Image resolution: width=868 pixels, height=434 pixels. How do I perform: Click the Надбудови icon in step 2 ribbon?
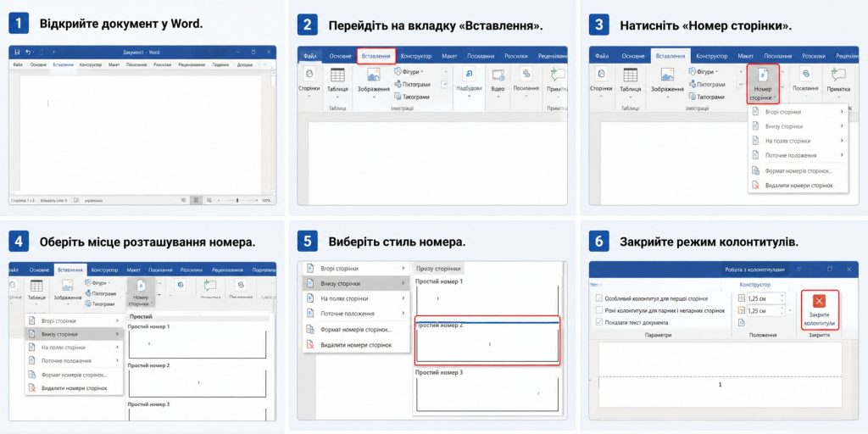(469, 75)
